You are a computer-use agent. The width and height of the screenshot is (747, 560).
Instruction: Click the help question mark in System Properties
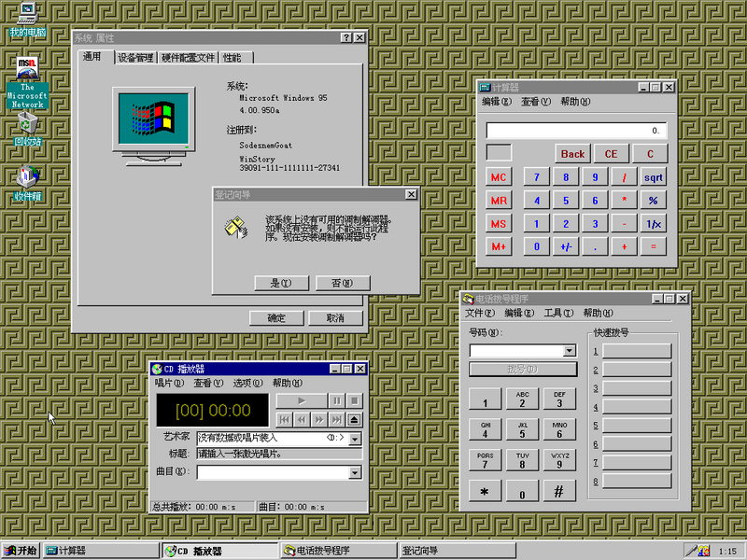[346, 37]
